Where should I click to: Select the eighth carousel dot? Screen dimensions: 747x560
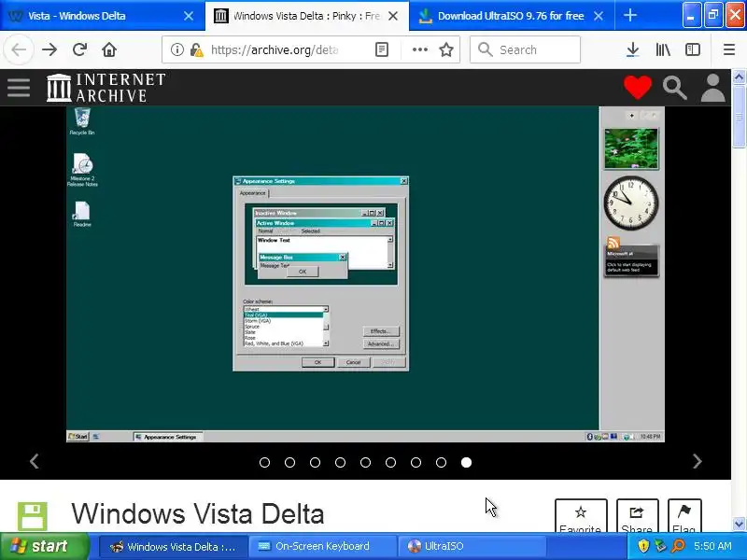(x=441, y=462)
